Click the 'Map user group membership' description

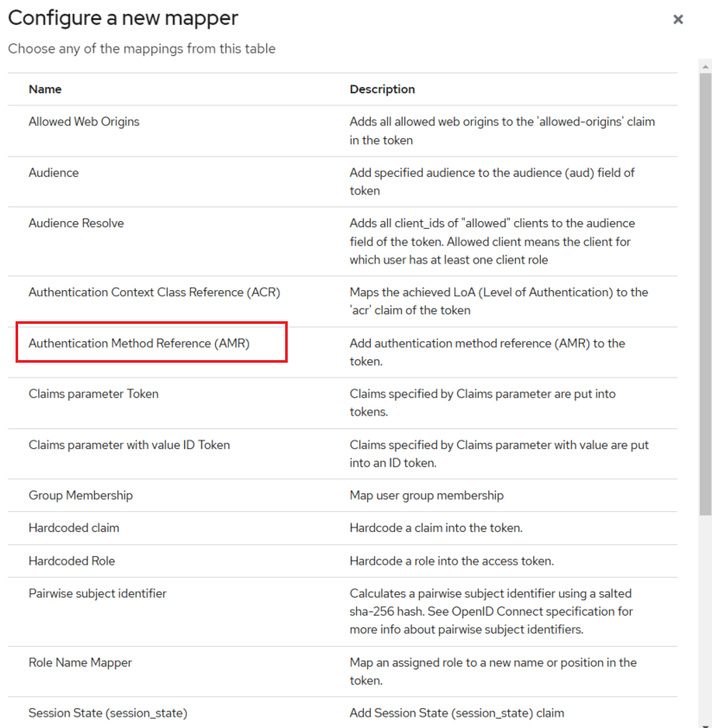point(426,496)
